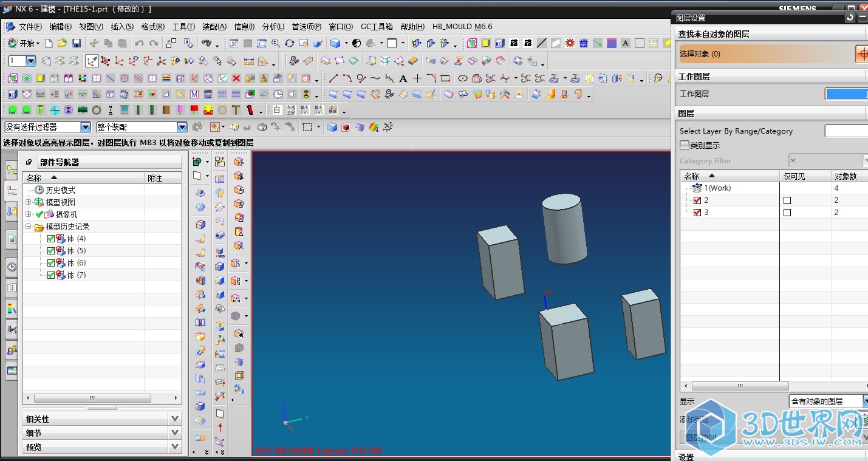This screenshot has width=868, height=461.
Task: Enable the 类别显示 checkbox
Action: point(685,146)
